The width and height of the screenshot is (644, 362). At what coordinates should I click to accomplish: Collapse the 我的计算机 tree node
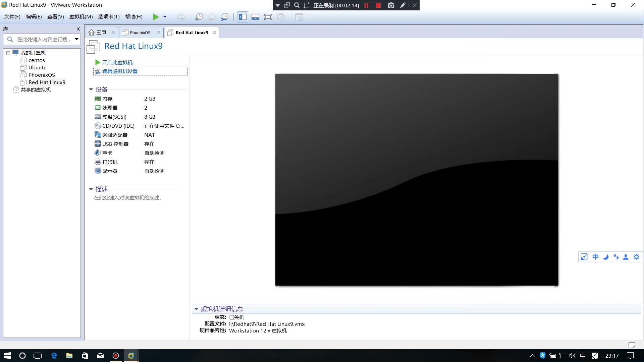8,53
